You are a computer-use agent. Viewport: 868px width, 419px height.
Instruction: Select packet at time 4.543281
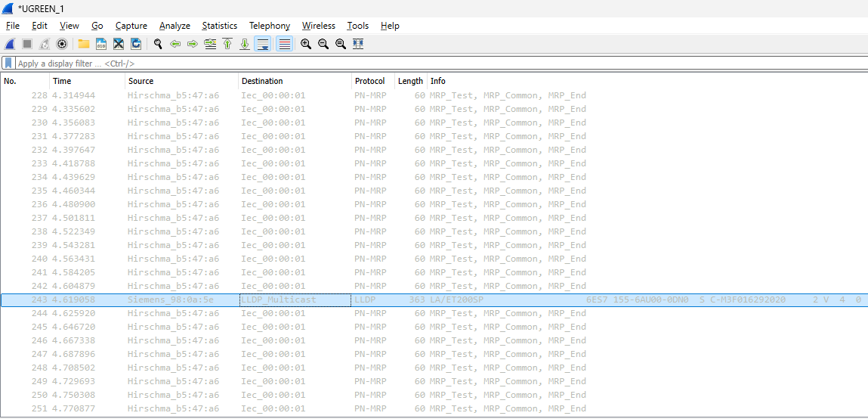434,245
